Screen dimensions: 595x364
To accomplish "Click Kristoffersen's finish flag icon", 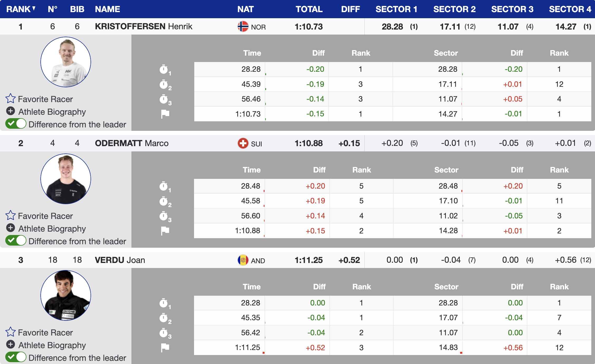I will [165, 114].
